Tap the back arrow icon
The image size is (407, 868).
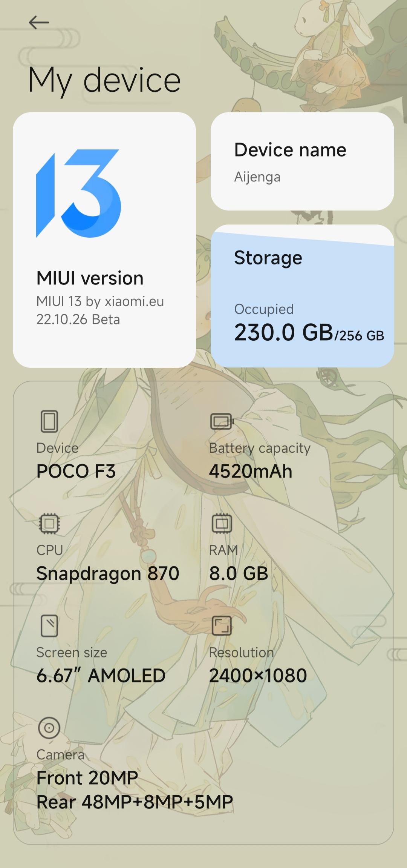39,23
